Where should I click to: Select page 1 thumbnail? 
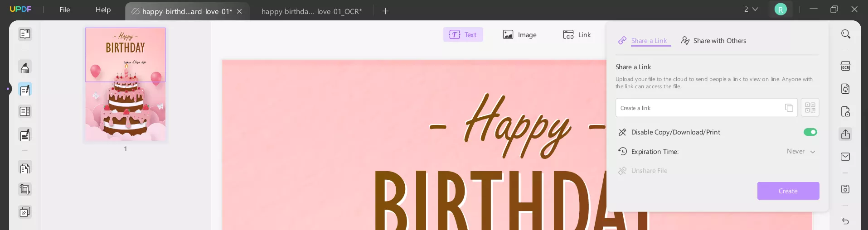[x=126, y=84]
